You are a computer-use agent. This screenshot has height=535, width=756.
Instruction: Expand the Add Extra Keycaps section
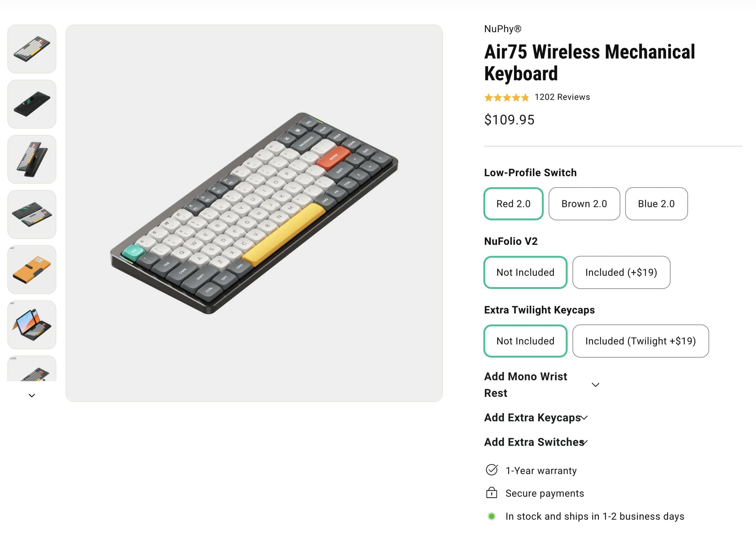[x=584, y=418]
